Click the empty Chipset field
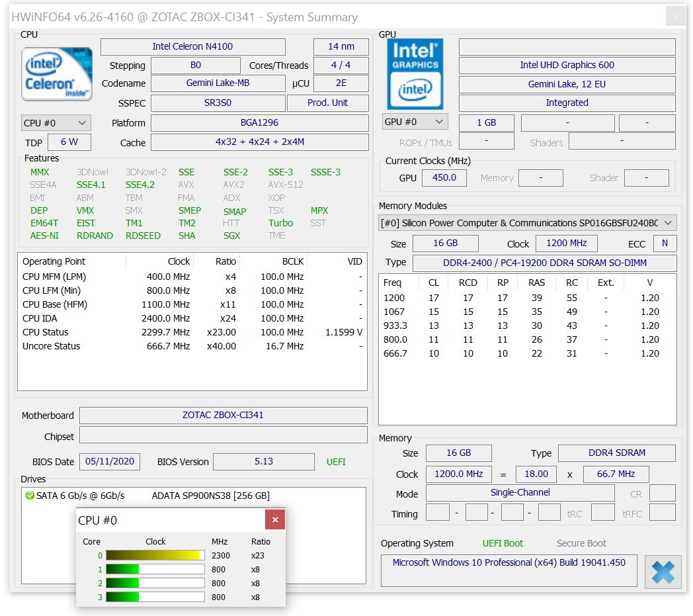Screen dimensions: 693x616 pos(224,435)
